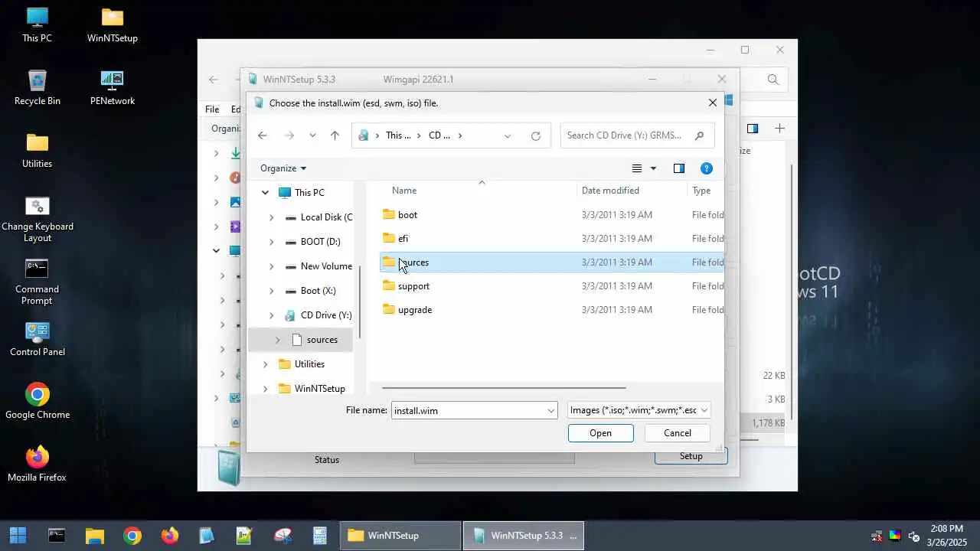Sort files by Date modified column
The width and height of the screenshot is (980, 551).
coord(610,191)
